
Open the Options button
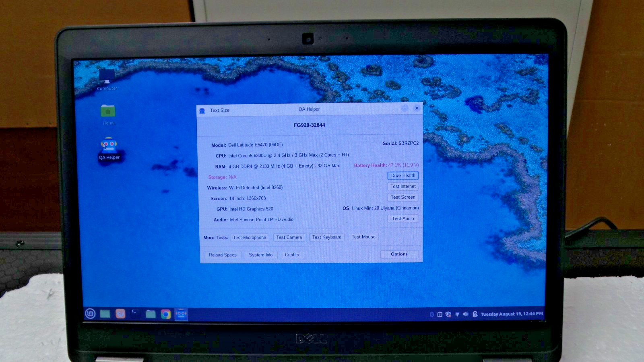(x=399, y=254)
